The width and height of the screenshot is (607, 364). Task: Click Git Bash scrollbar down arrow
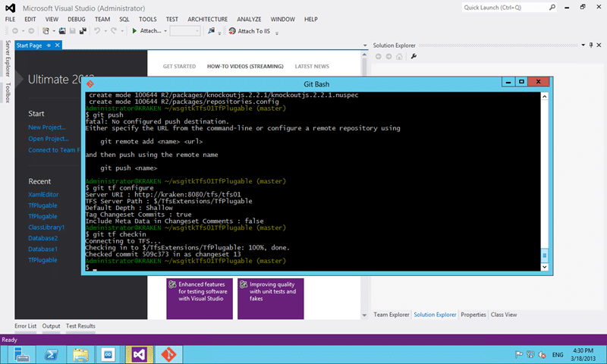click(544, 267)
